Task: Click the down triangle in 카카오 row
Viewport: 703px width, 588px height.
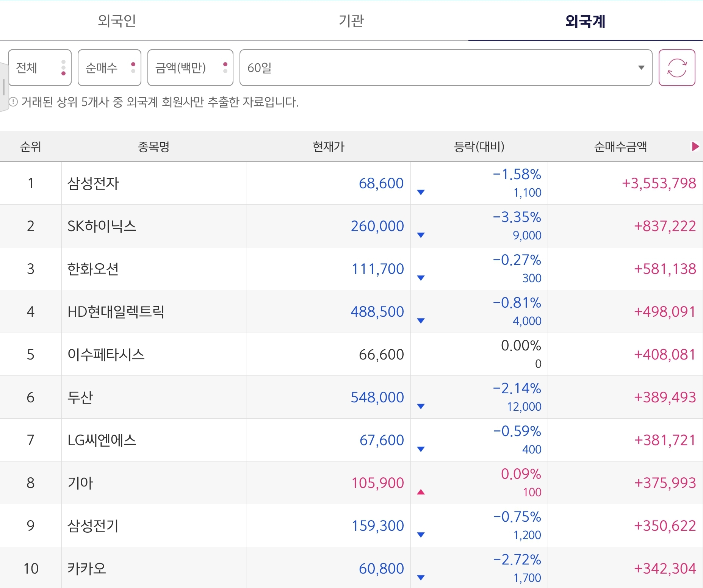Action: pyautogui.click(x=421, y=578)
